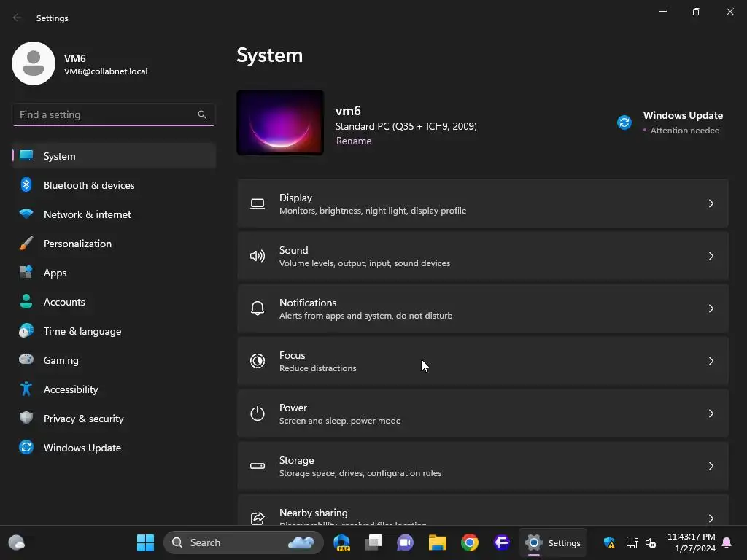Viewport: 747px width, 560px height.
Task: Open the weather widget on taskbar
Action: 17,542
